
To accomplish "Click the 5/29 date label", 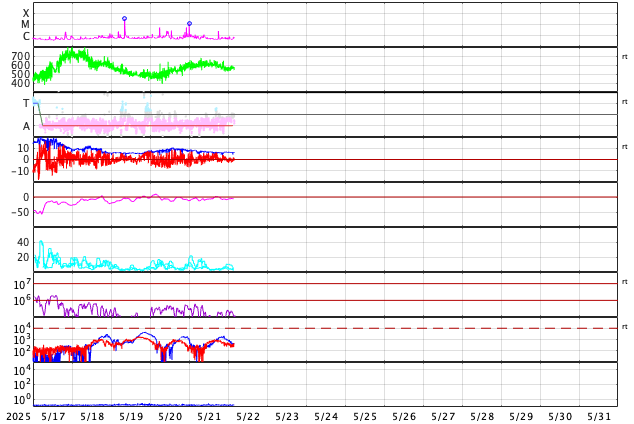I will coord(521,417).
